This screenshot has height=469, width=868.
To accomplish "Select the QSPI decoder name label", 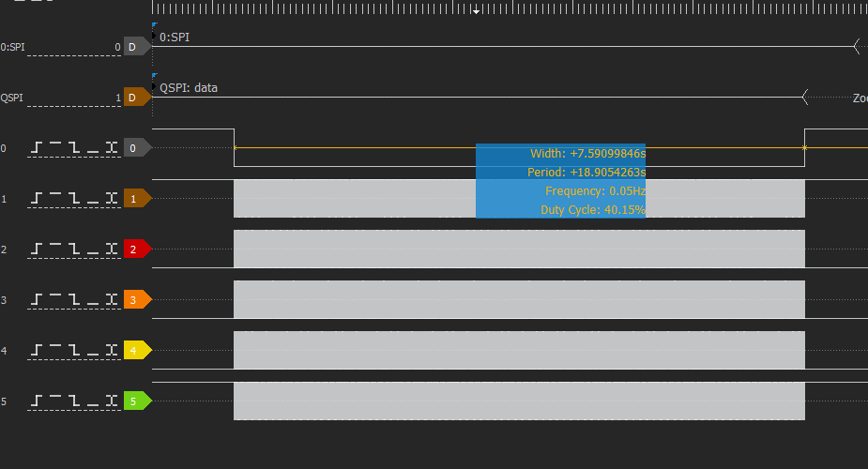I will tap(11, 98).
